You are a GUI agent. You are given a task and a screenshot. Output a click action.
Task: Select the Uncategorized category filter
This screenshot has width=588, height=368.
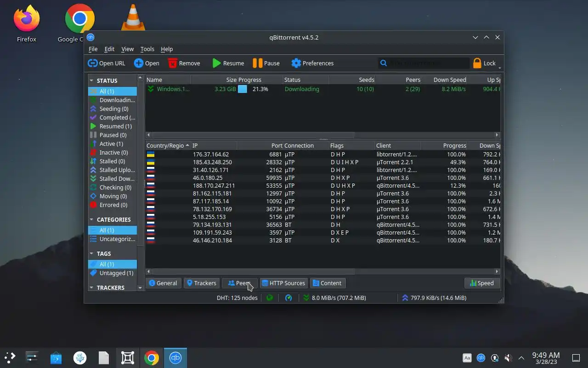(x=112, y=239)
